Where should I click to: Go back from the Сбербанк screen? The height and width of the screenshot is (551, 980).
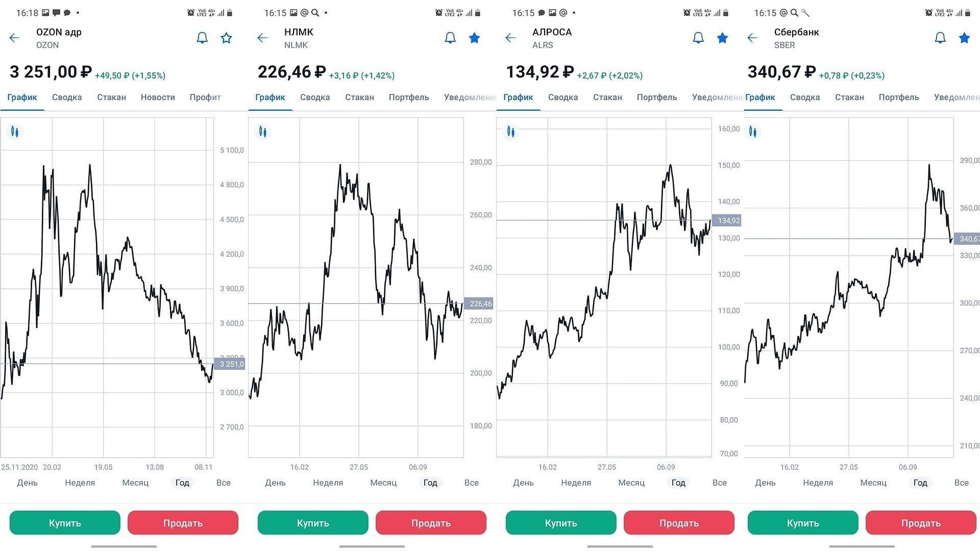coord(752,38)
